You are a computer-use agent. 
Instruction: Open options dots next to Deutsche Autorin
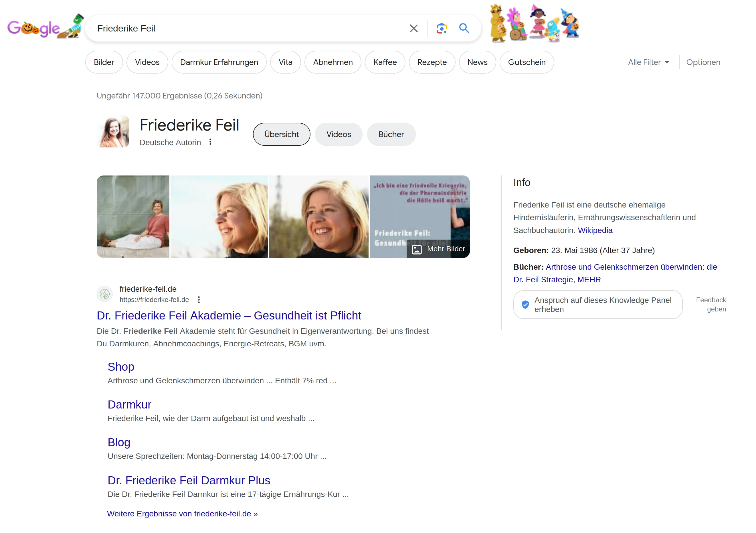click(x=210, y=142)
